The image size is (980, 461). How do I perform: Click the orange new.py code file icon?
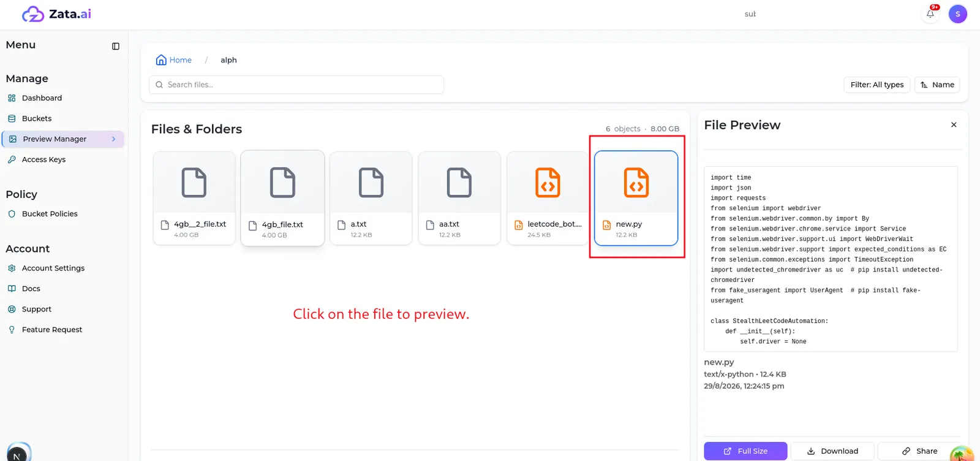[636, 183]
